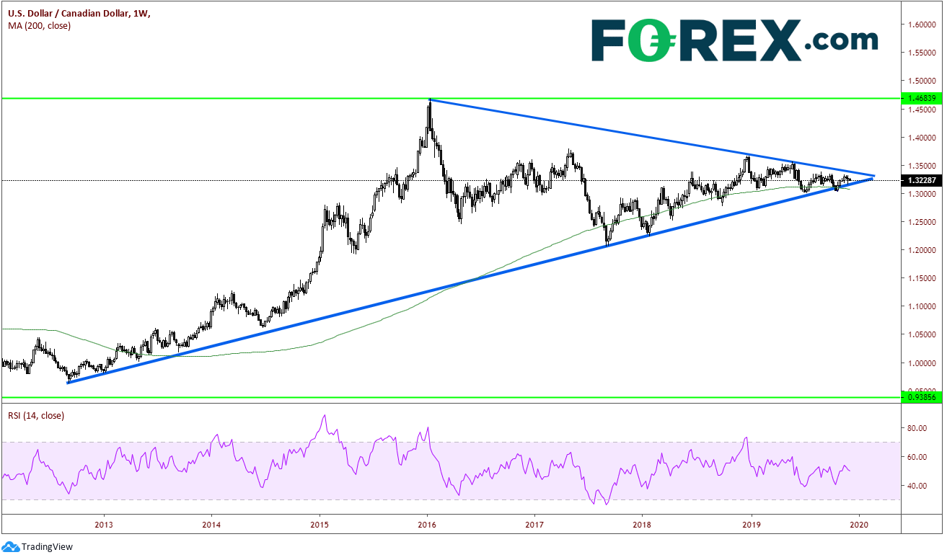Click the 1.10000 price axis value

(923, 306)
